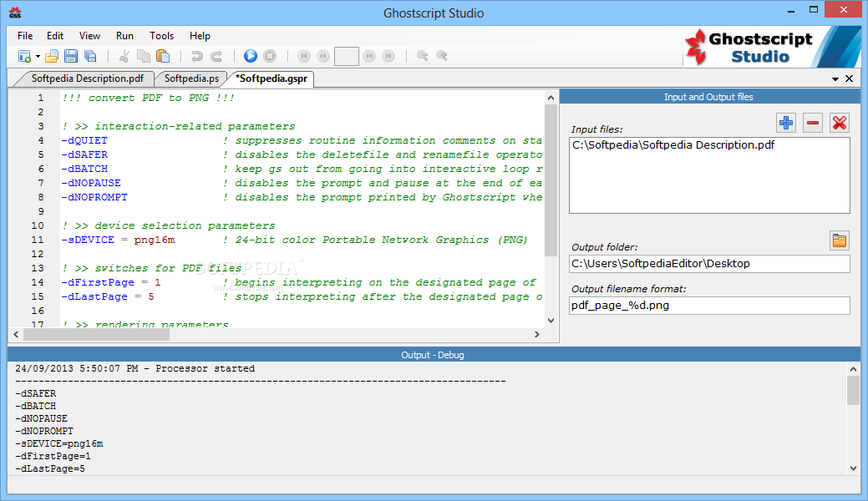Open the File menu
This screenshot has height=501, width=868.
tap(25, 35)
